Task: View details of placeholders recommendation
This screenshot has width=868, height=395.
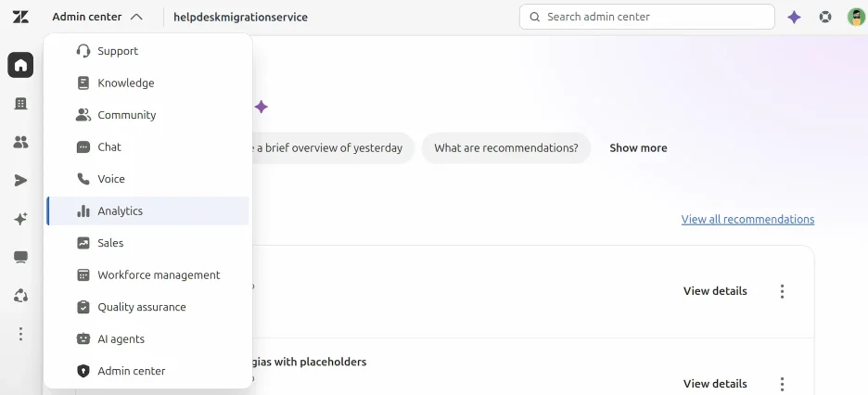Action: [715, 383]
